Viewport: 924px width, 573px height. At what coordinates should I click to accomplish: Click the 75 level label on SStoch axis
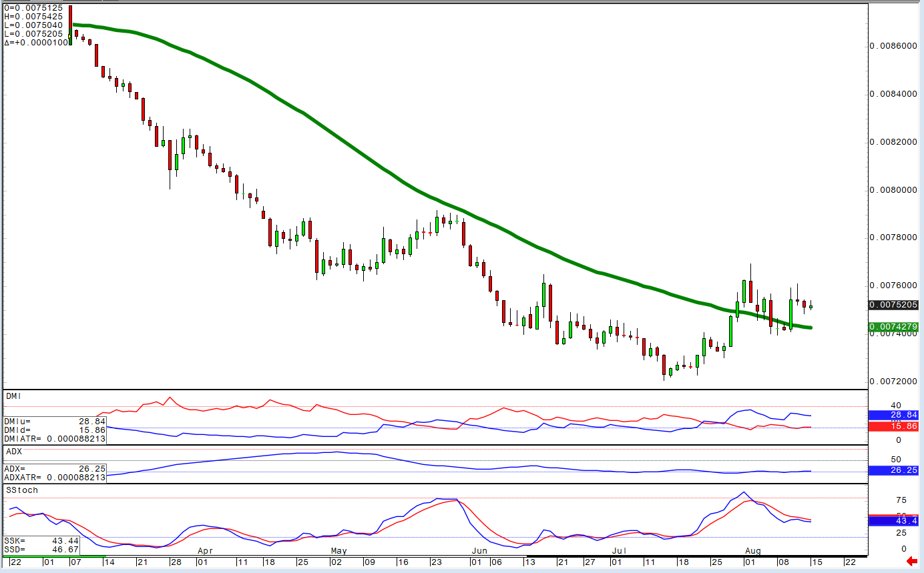901,500
